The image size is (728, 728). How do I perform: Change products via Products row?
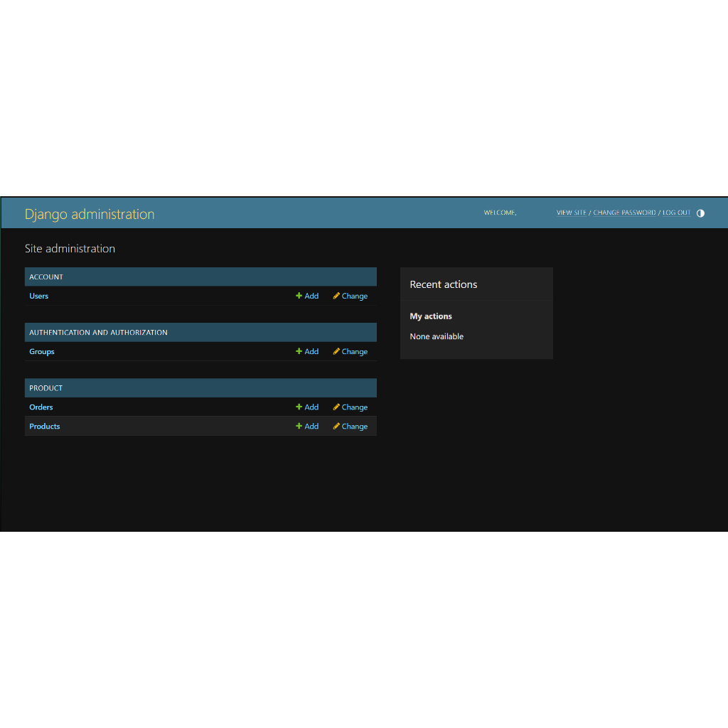(x=350, y=427)
